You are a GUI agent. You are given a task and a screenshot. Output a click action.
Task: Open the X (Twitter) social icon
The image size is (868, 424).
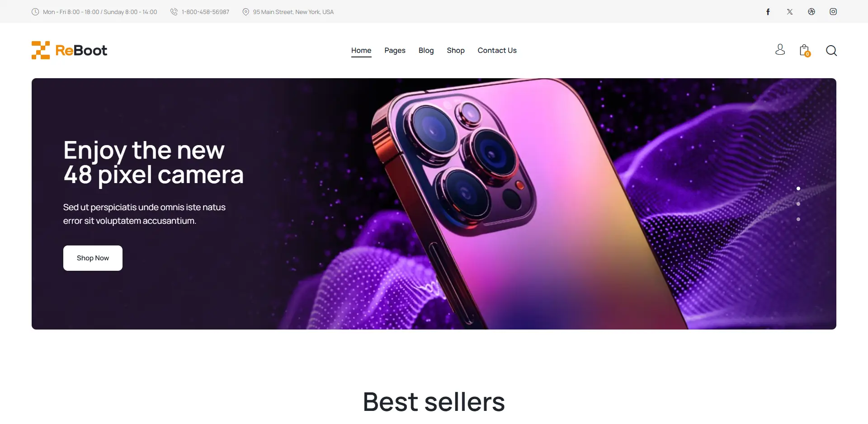click(x=790, y=12)
